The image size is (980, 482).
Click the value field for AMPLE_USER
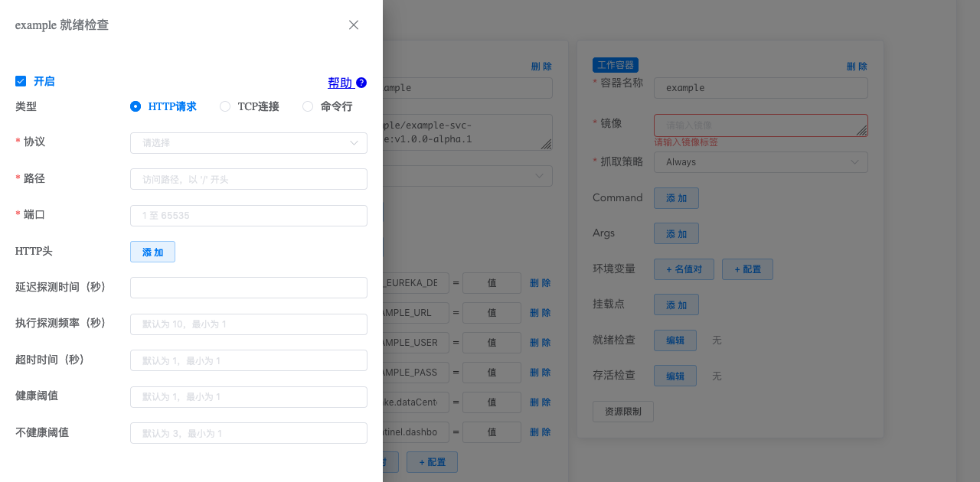(x=492, y=343)
